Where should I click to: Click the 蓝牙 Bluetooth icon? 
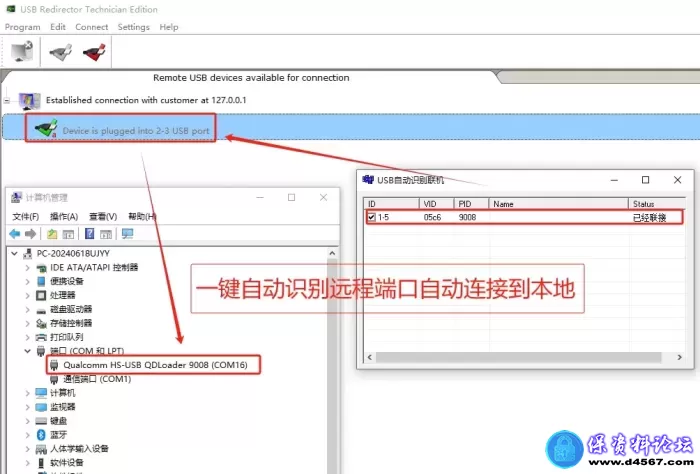41,434
